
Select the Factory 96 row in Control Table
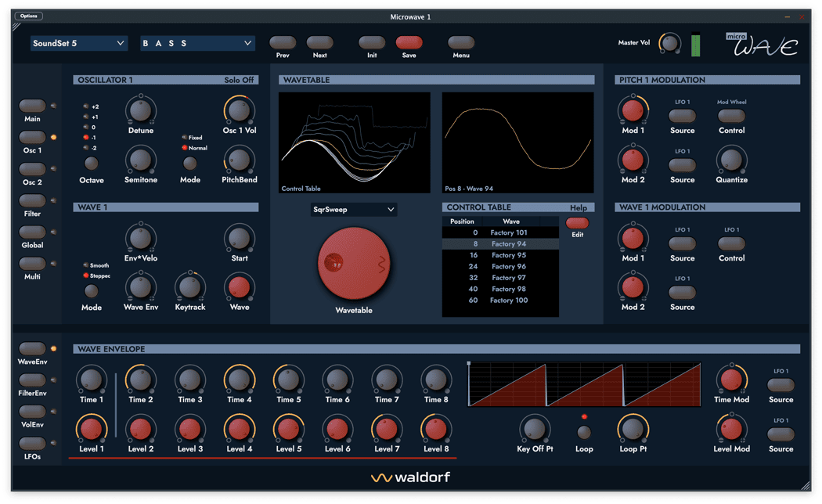click(x=501, y=266)
